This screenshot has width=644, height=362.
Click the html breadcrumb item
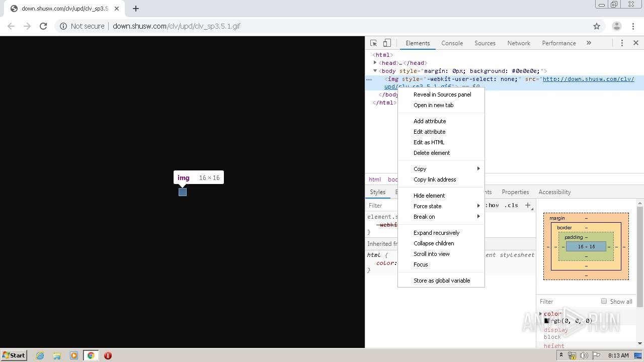coord(375,179)
